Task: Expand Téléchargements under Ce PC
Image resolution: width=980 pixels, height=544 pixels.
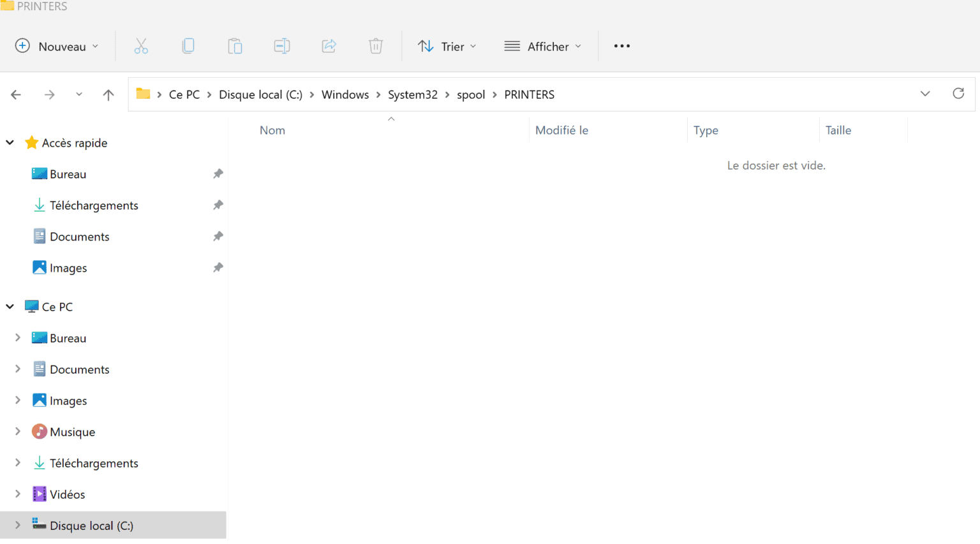Action: 18,462
